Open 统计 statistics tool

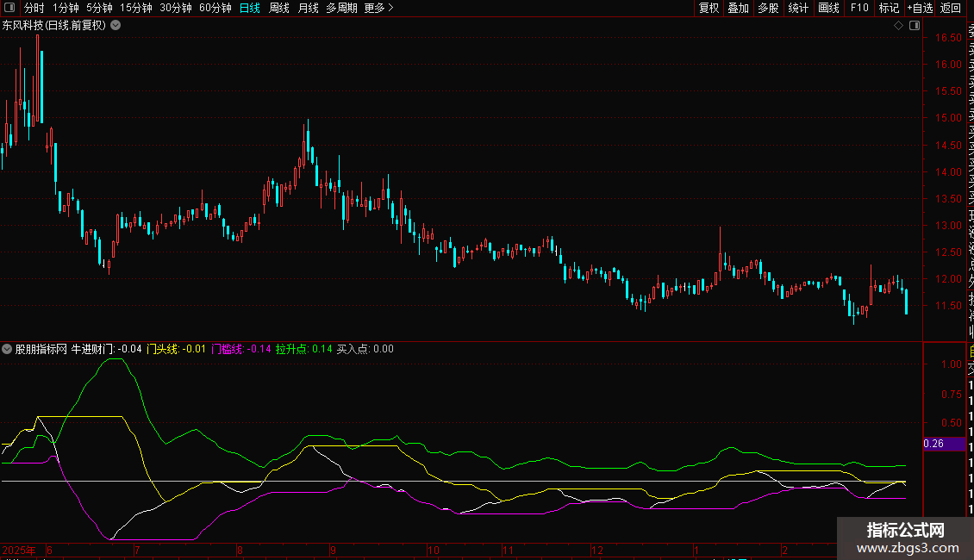click(798, 8)
